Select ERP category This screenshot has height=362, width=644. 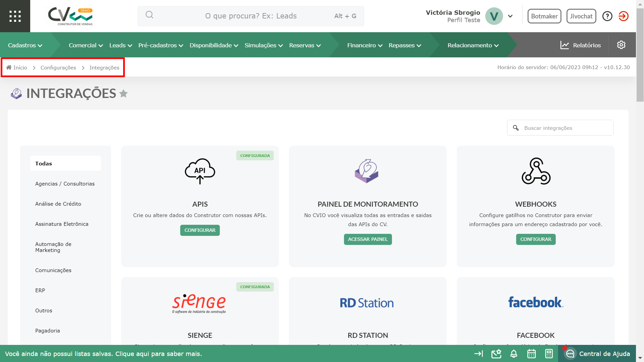coord(40,290)
